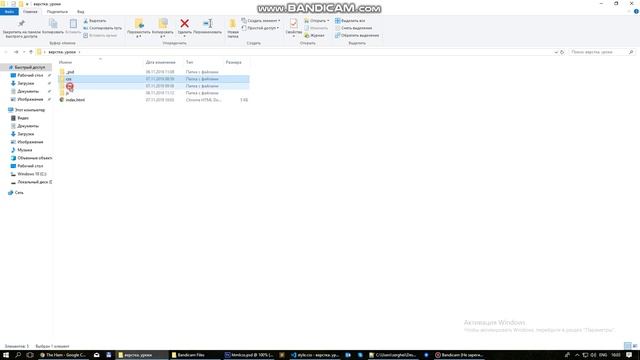640x360 pixels.
Task: Switch to large icons view in status bar
Action: (x=635, y=346)
